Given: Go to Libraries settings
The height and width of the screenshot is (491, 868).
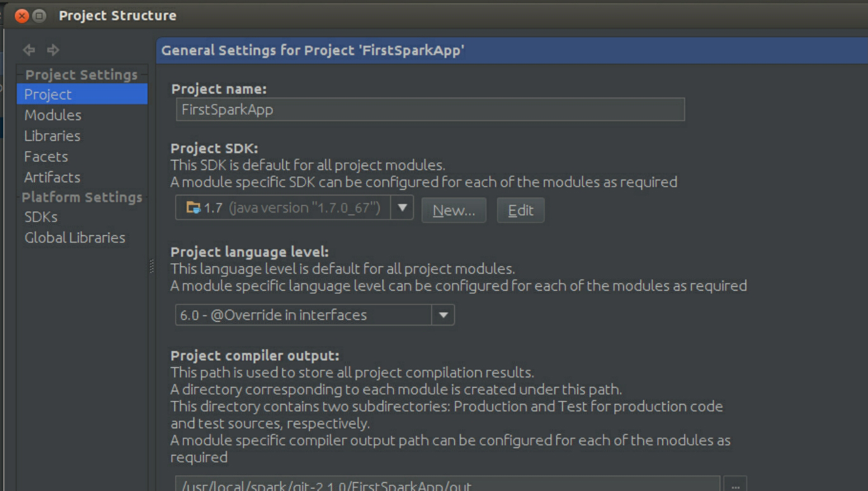Looking at the screenshot, I should click(x=52, y=136).
